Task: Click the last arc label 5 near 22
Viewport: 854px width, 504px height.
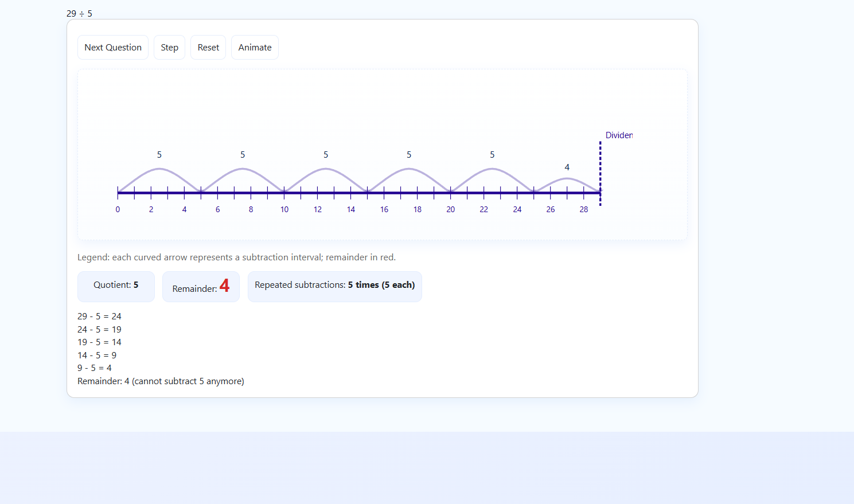Action: click(492, 155)
